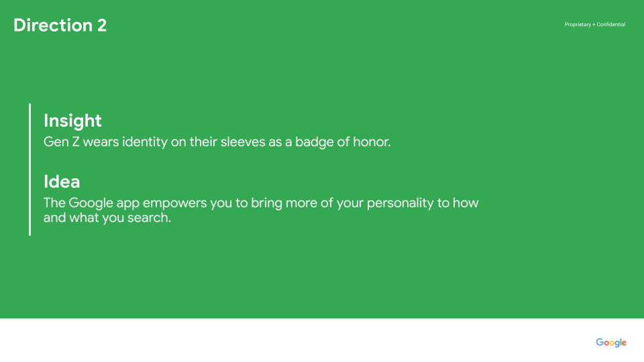Viewport: 644px width, 362px height.
Task: Click the word 'Proprietary' in the top corner
Action: point(578,25)
